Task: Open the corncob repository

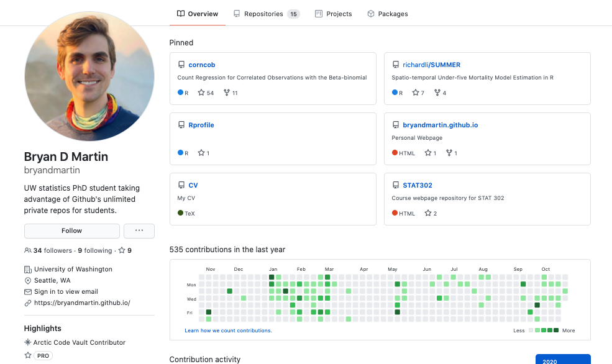Action: click(x=202, y=65)
